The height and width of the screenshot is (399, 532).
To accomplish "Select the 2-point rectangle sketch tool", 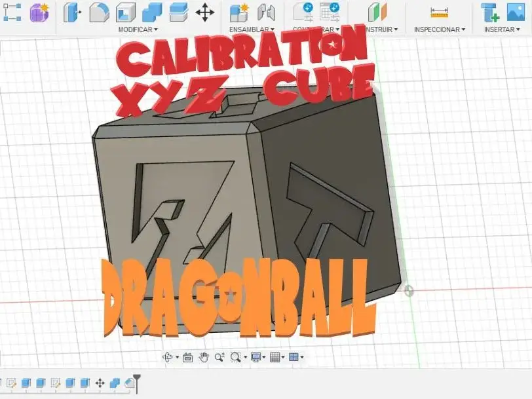I will point(12,12).
